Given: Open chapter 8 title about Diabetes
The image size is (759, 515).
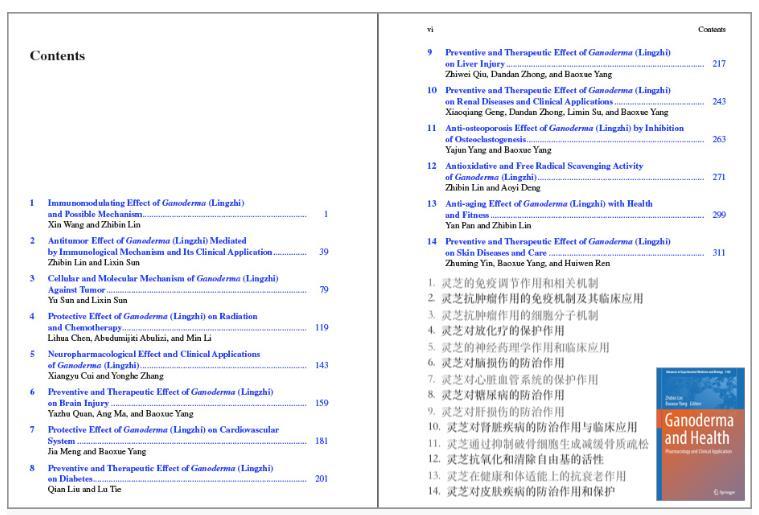Looking at the screenshot, I should (160, 473).
